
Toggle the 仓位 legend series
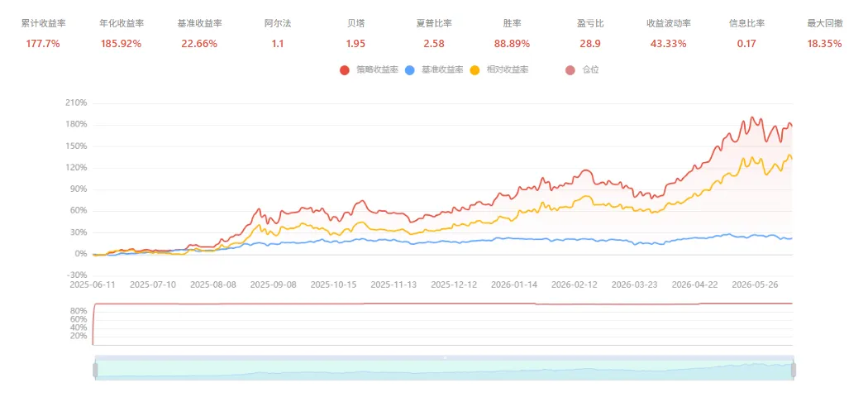pos(582,69)
